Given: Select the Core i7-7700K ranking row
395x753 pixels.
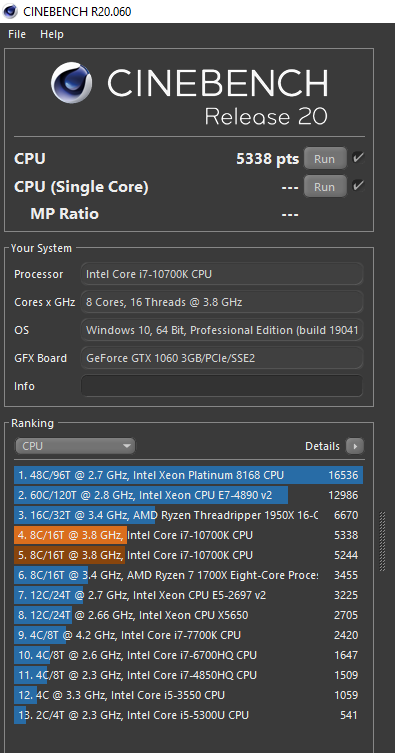Looking at the screenshot, I should tap(188, 635).
